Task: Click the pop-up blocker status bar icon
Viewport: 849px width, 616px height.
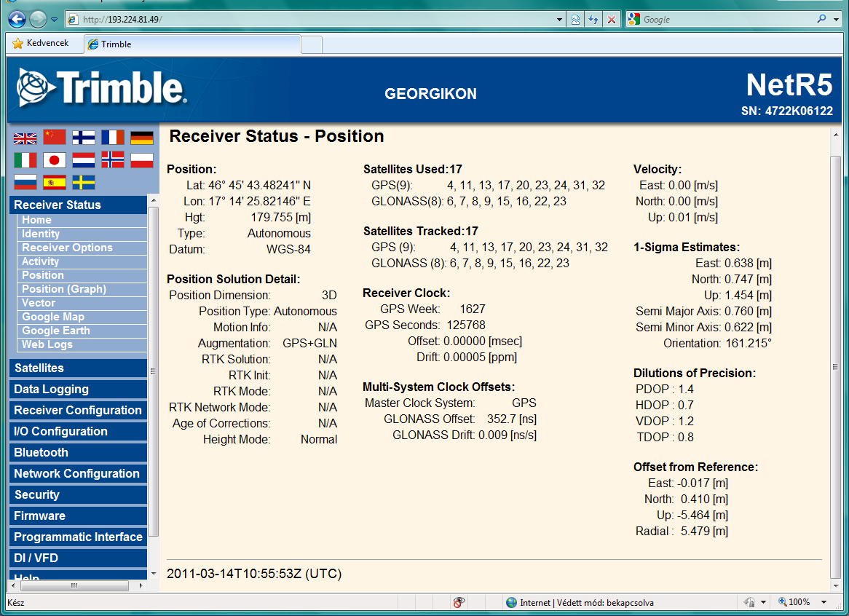Action: (459, 602)
